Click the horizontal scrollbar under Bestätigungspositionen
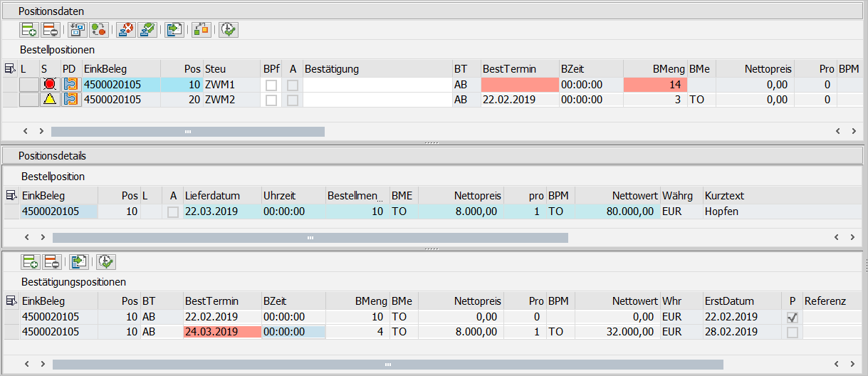Screen dimensions: 868x376 [x=387, y=364]
